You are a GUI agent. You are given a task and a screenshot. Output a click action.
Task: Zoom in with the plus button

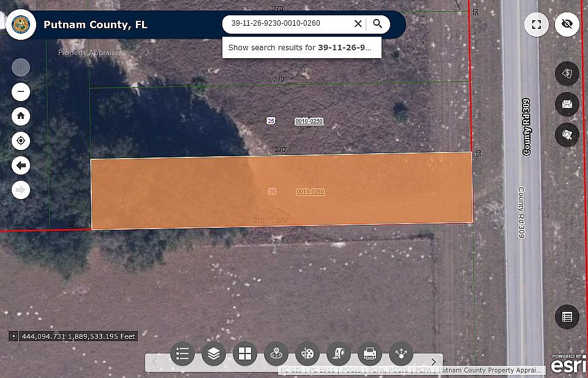(x=21, y=67)
